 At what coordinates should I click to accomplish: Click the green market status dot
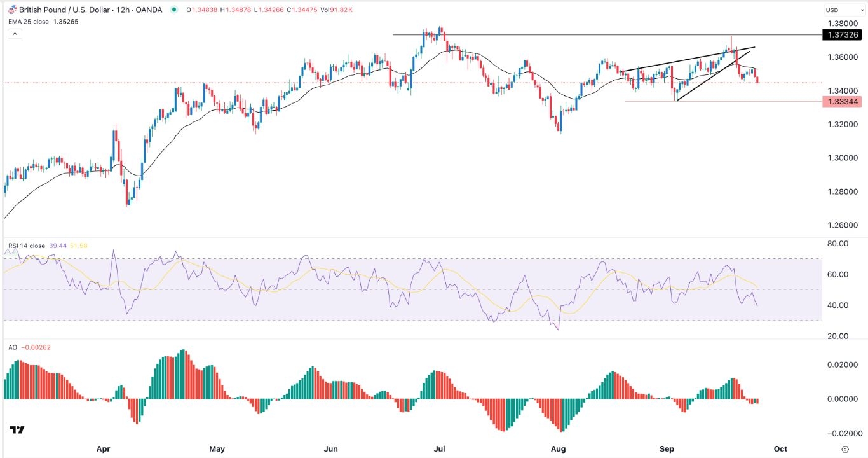(x=173, y=9)
